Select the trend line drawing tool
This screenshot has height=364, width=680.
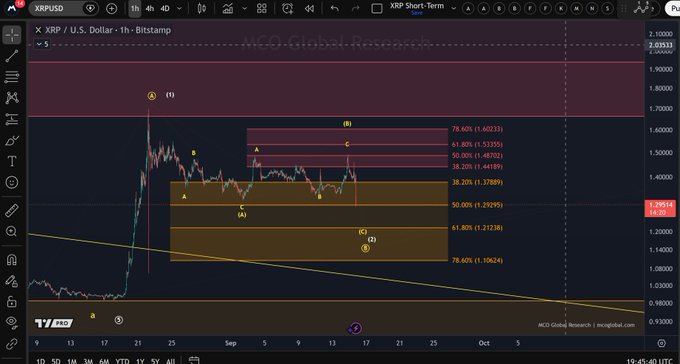(12, 56)
